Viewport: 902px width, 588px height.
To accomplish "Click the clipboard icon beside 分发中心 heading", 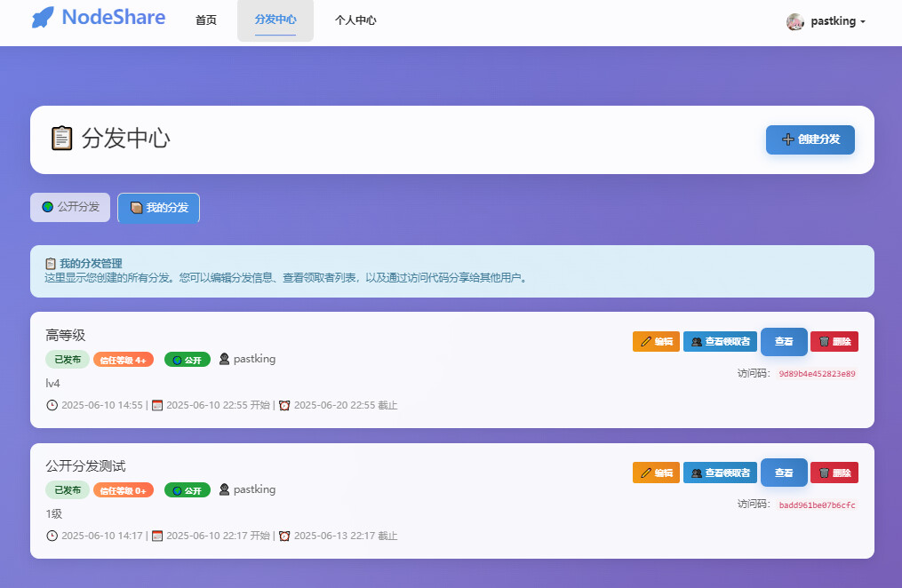I will coord(61,138).
